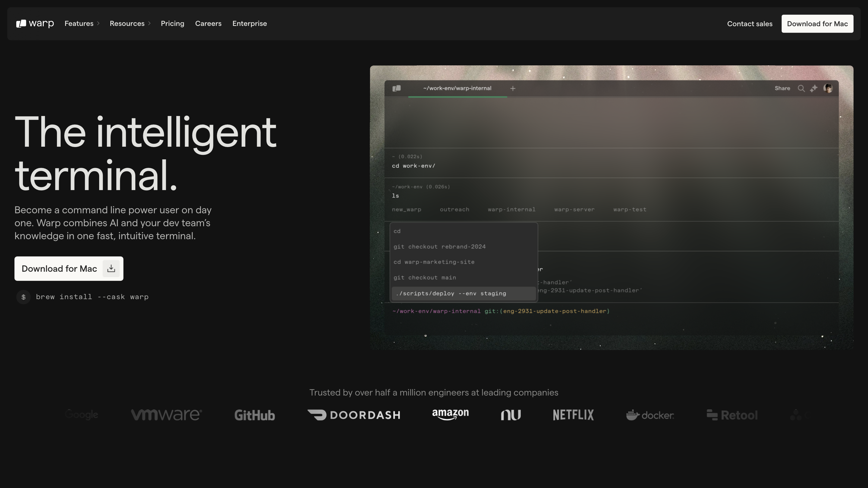Click the AI sparkles icon in the terminal
The image size is (868, 488).
point(814,88)
